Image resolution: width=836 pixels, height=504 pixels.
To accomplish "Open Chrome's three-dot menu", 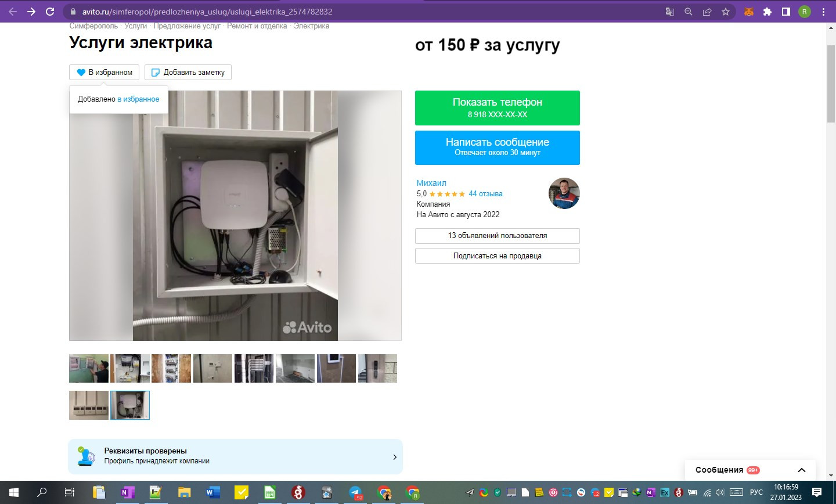I will 823,12.
